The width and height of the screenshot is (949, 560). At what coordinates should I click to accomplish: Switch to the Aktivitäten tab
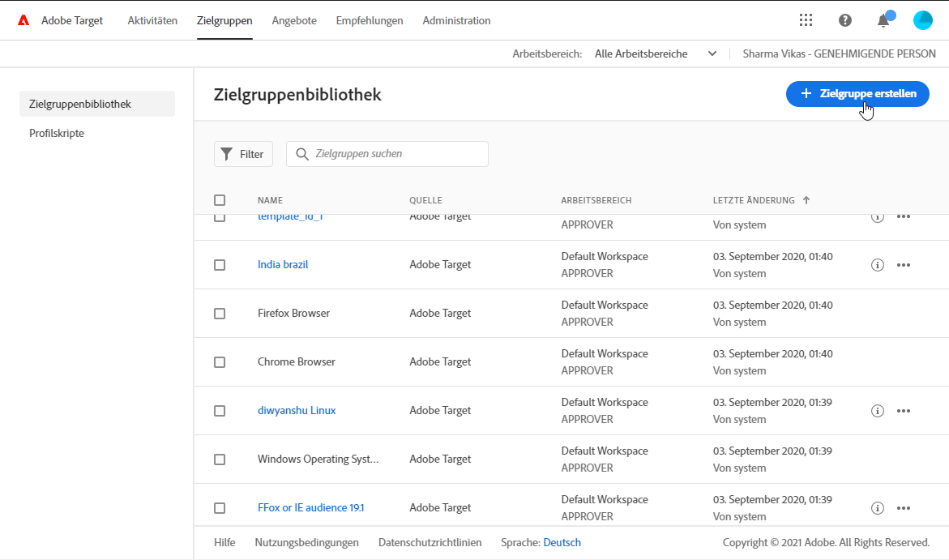pos(152,20)
